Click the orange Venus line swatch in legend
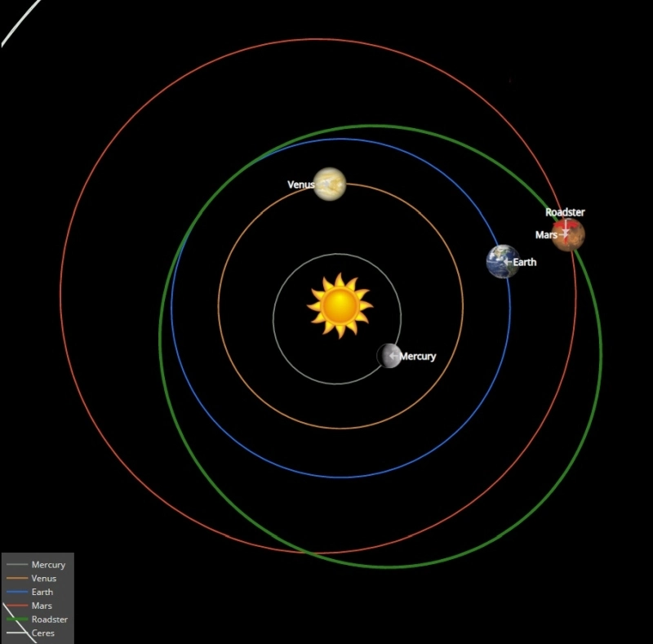The width and height of the screenshot is (653, 644). tap(17, 579)
